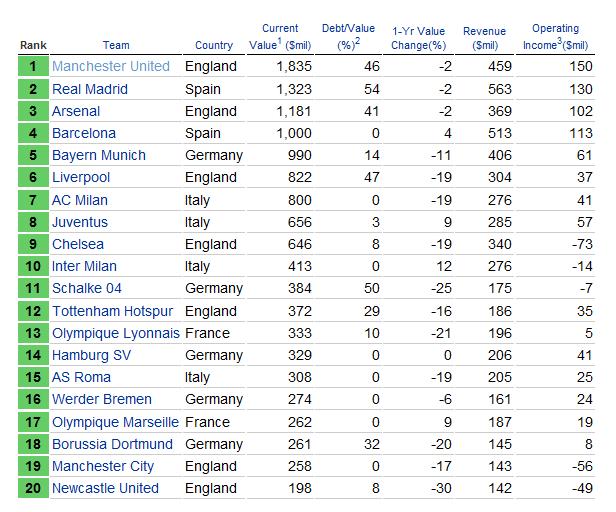Image resolution: width=616 pixels, height=512 pixels.
Task: Click the Country column header
Action: pos(214,45)
